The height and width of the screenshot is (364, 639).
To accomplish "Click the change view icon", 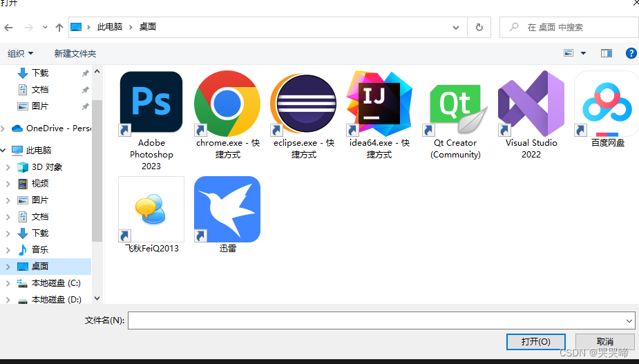I will [569, 53].
